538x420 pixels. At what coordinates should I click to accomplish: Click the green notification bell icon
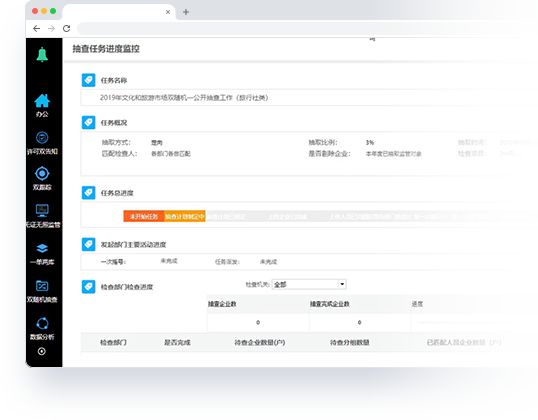pyautogui.click(x=42, y=55)
